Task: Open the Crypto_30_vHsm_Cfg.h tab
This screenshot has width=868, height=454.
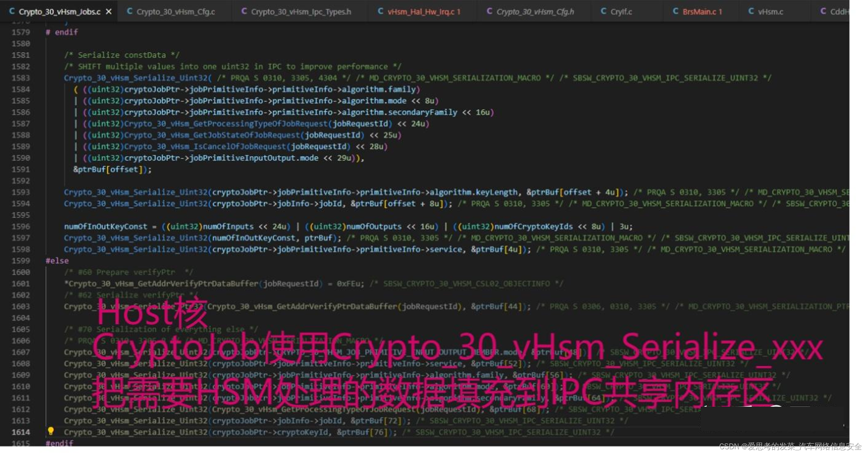Action: [x=535, y=12]
